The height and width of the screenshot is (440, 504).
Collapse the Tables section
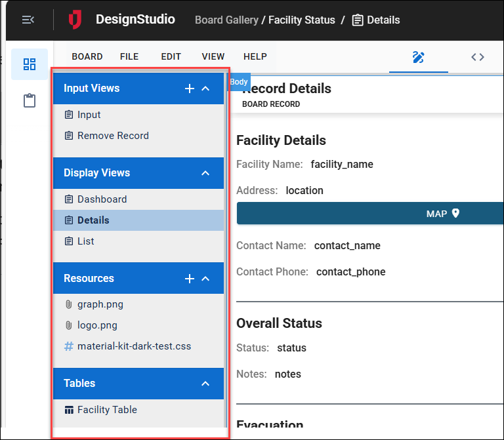tap(205, 384)
